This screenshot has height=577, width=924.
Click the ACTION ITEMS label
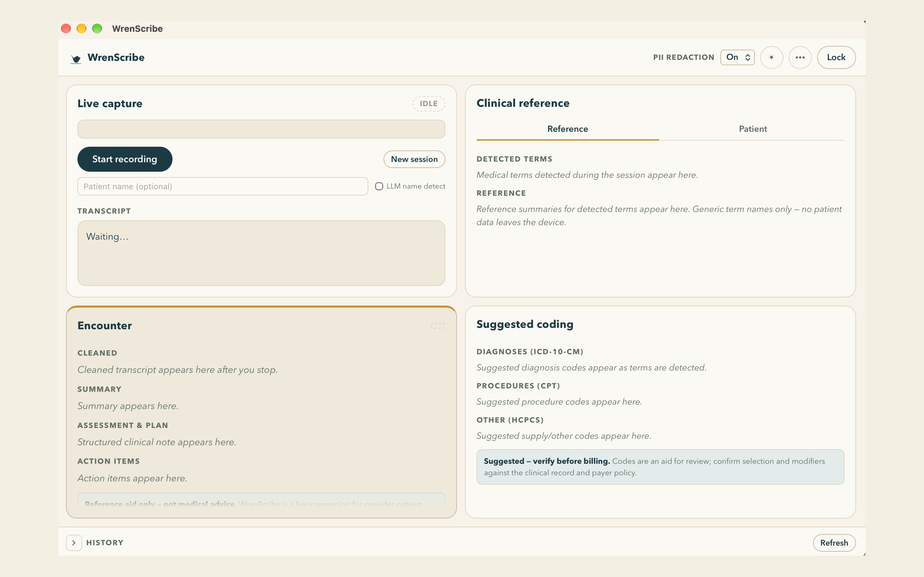point(109,461)
